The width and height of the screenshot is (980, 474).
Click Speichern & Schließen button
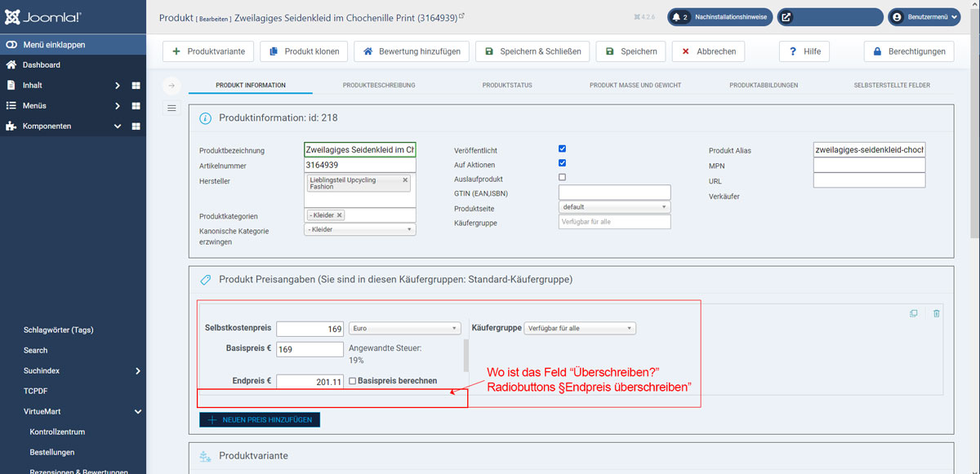coord(532,51)
